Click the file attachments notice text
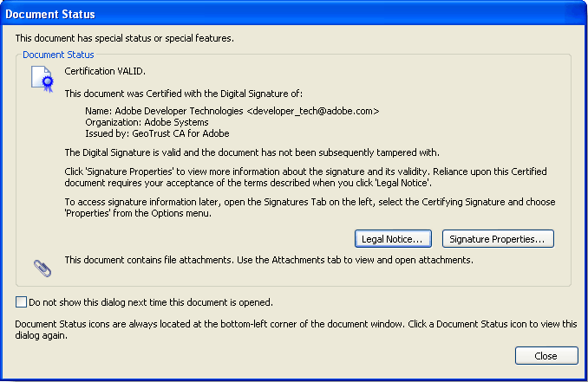This screenshot has height=382, width=588. pyautogui.click(x=270, y=259)
